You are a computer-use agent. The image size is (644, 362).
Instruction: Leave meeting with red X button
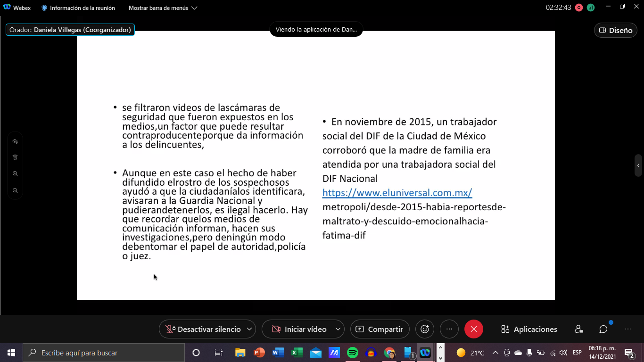click(x=474, y=329)
